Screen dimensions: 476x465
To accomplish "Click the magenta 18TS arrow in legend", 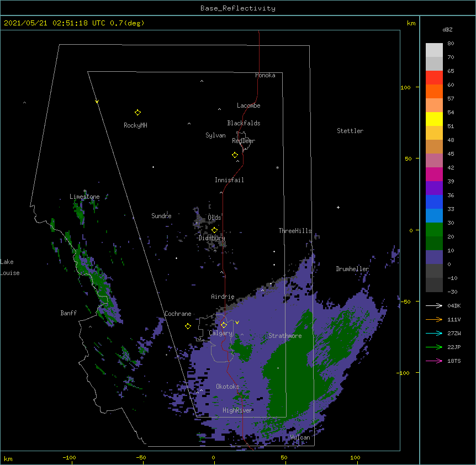I will [434, 361].
